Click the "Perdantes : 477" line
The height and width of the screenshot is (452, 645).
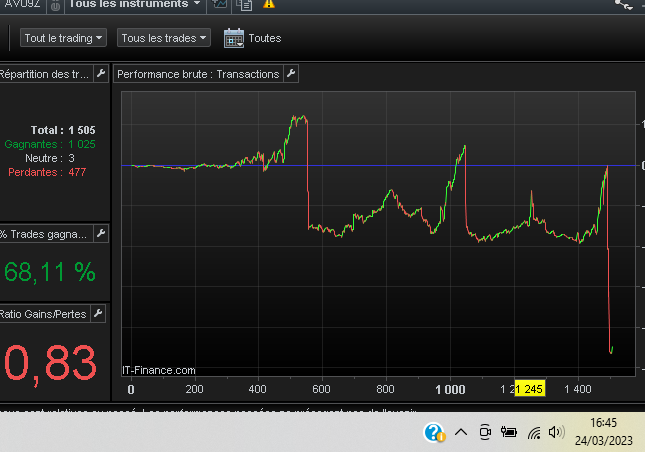pyautogui.click(x=47, y=172)
